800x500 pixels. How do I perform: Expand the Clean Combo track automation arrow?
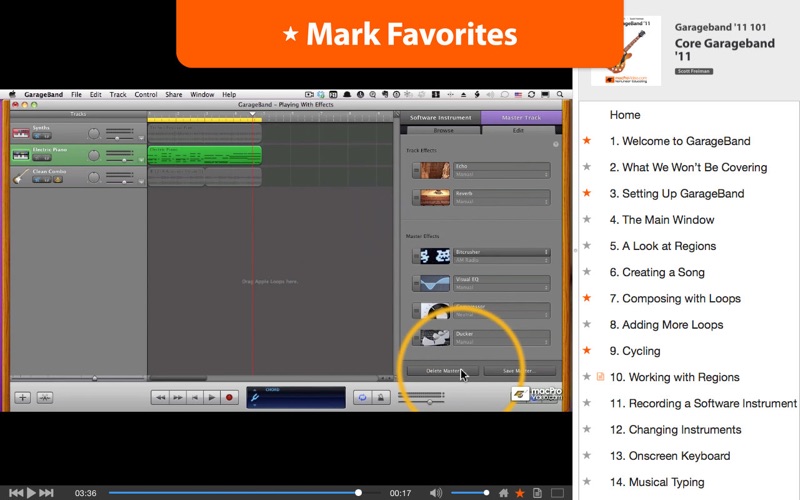(141, 181)
